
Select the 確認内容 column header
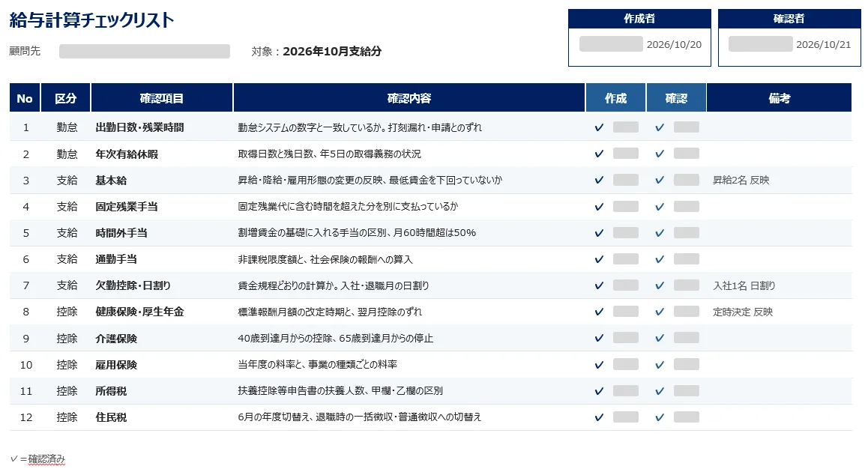click(409, 98)
